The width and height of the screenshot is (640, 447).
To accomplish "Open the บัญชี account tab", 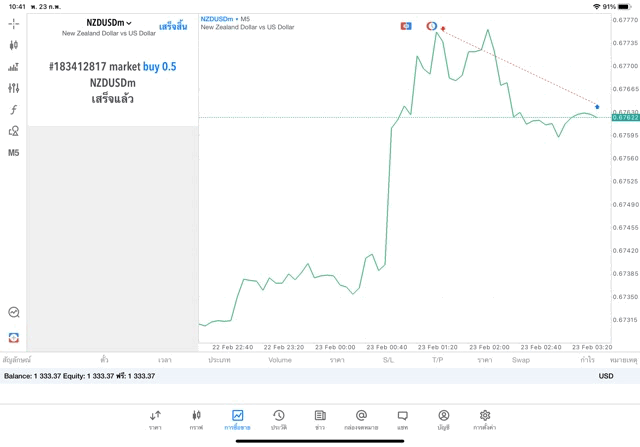I will pos(444,420).
